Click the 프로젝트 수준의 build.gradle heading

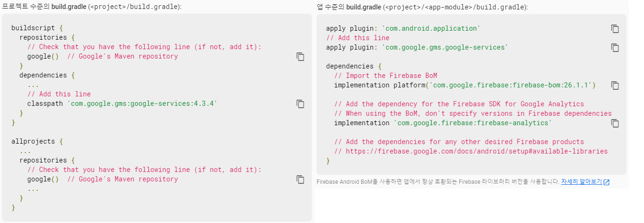coord(92,7)
